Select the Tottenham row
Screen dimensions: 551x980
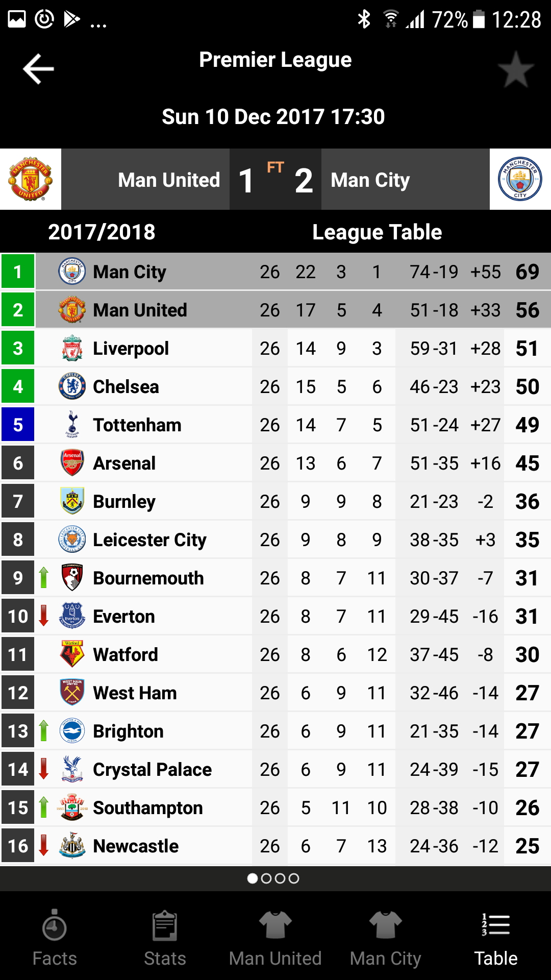pos(275,425)
